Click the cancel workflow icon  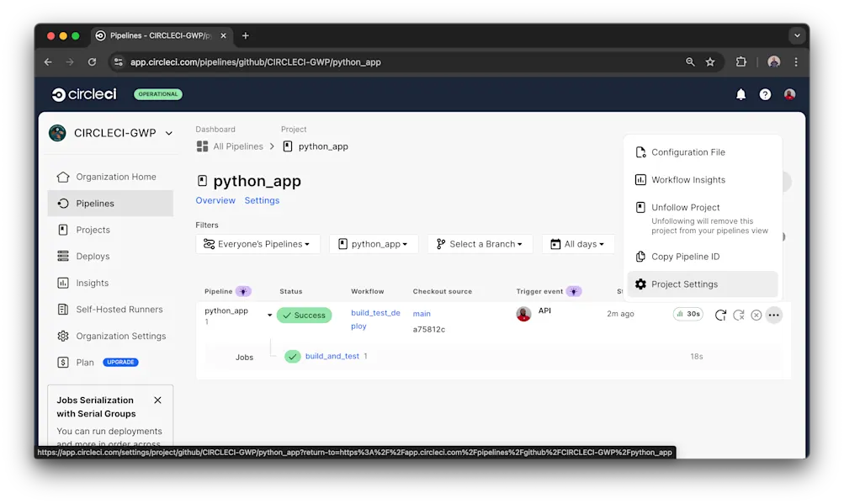pos(756,315)
